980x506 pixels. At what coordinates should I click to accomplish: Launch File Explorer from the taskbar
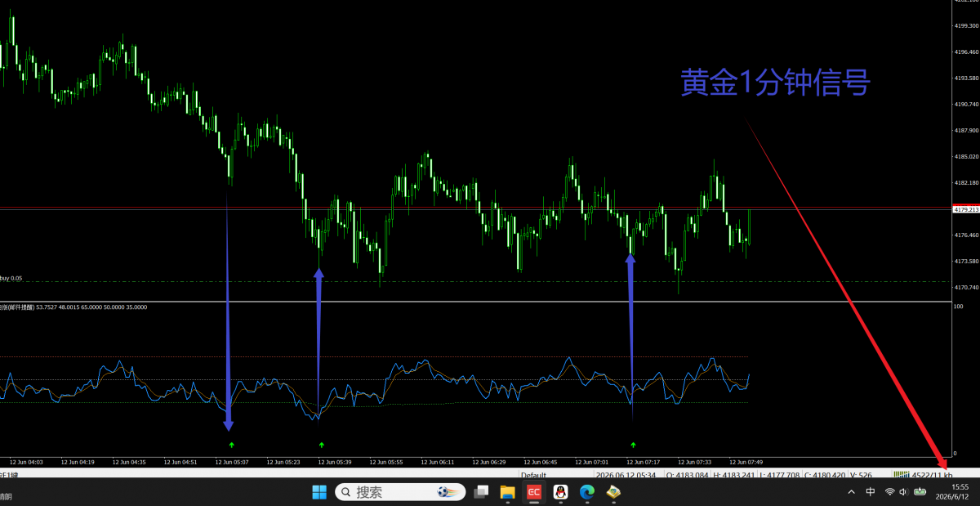(507, 492)
